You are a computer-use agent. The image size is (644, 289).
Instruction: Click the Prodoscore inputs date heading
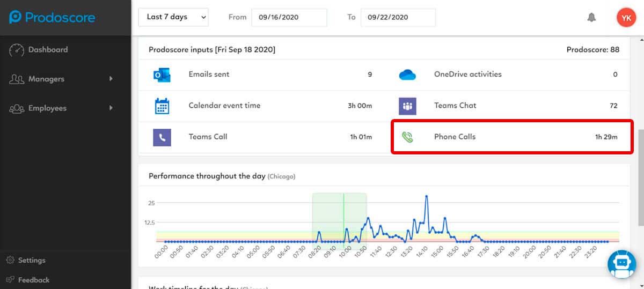point(212,49)
